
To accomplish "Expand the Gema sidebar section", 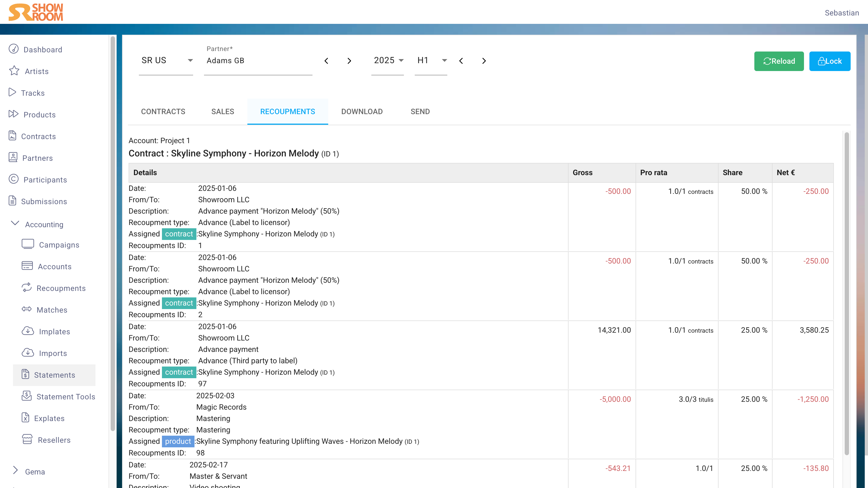I will tap(15, 471).
